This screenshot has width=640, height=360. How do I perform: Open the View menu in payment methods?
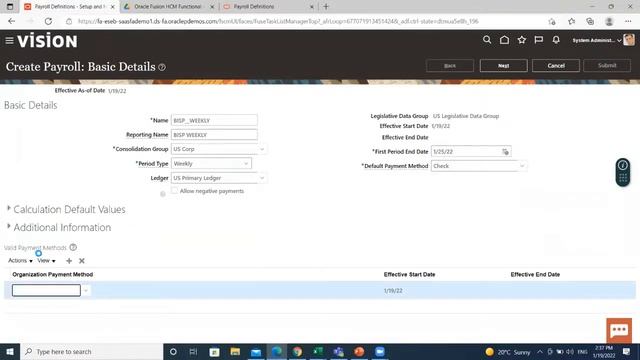(x=46, y=260)
